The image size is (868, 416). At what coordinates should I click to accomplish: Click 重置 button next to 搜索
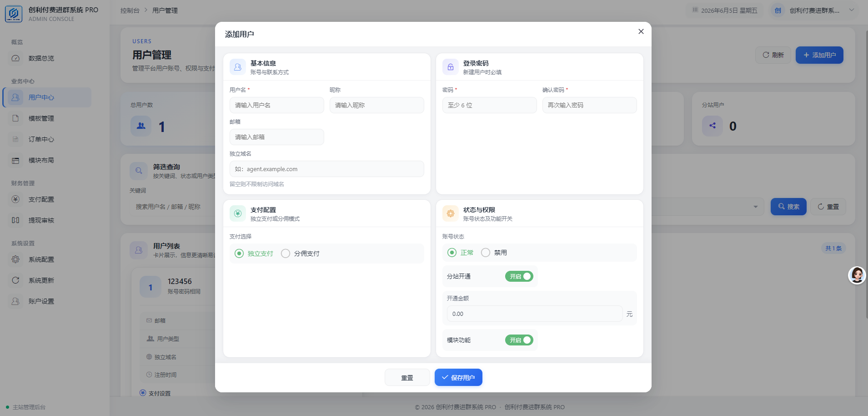point(828,207)
